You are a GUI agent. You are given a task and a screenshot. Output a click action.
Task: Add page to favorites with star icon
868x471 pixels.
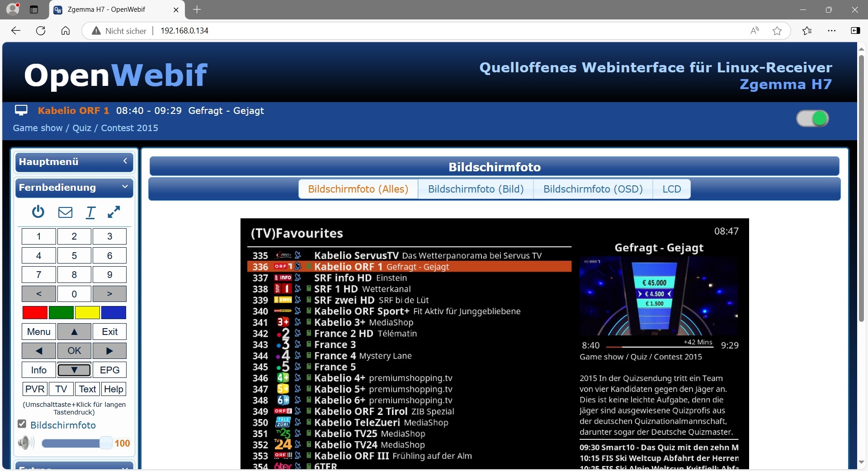coord(777,31)
